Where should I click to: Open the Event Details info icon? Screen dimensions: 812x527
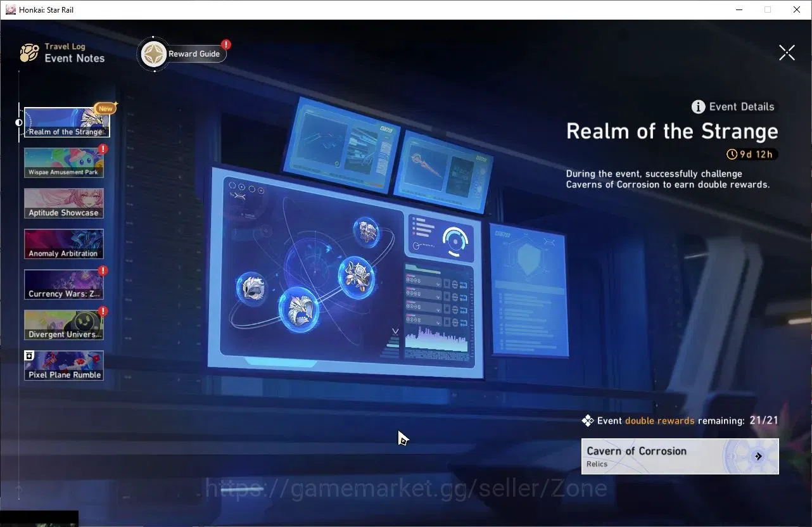698,106
